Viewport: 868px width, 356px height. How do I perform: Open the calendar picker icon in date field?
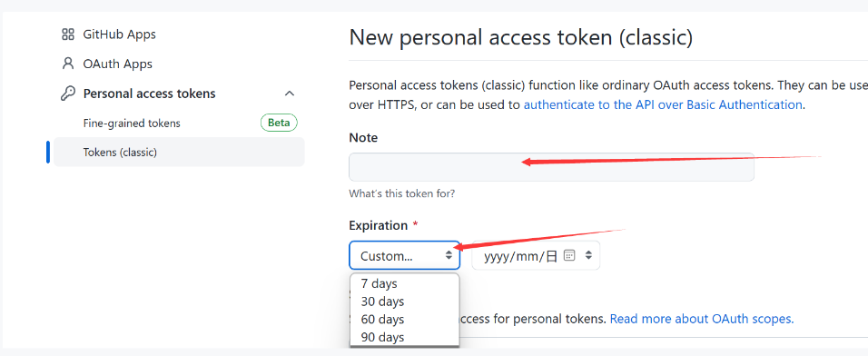(x=569, y=255)
